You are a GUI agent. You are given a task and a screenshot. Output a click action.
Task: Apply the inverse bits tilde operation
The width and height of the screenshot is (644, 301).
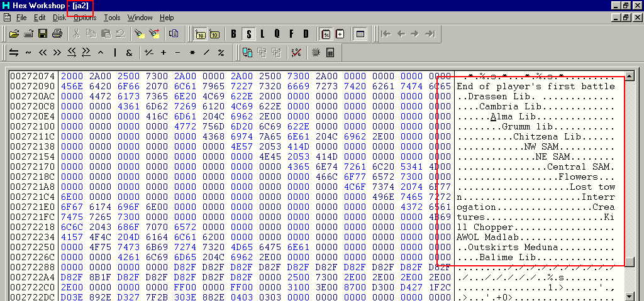[28, 53]
